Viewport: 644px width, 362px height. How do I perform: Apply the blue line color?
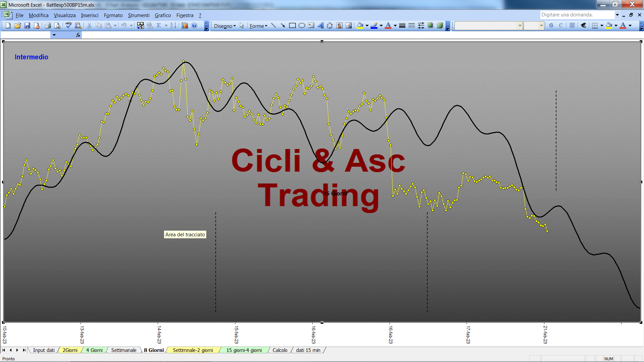click(x=374, y=25)
